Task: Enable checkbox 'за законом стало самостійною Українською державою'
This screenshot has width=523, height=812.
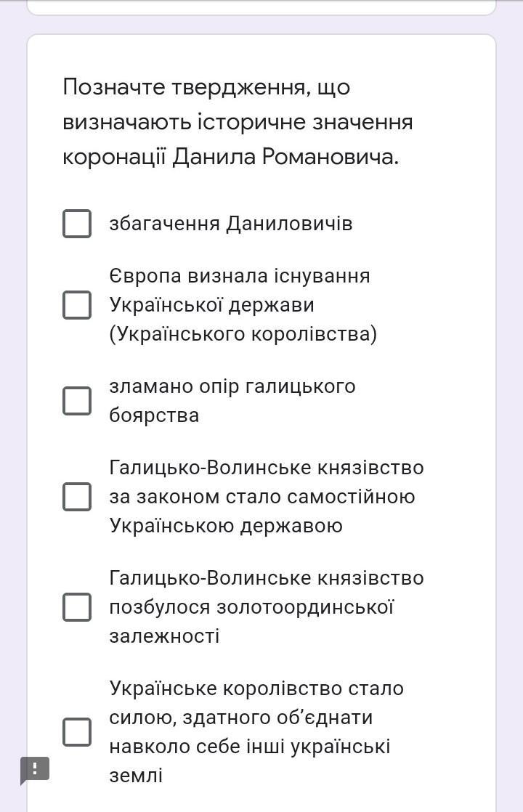Action: pos(77,497)
